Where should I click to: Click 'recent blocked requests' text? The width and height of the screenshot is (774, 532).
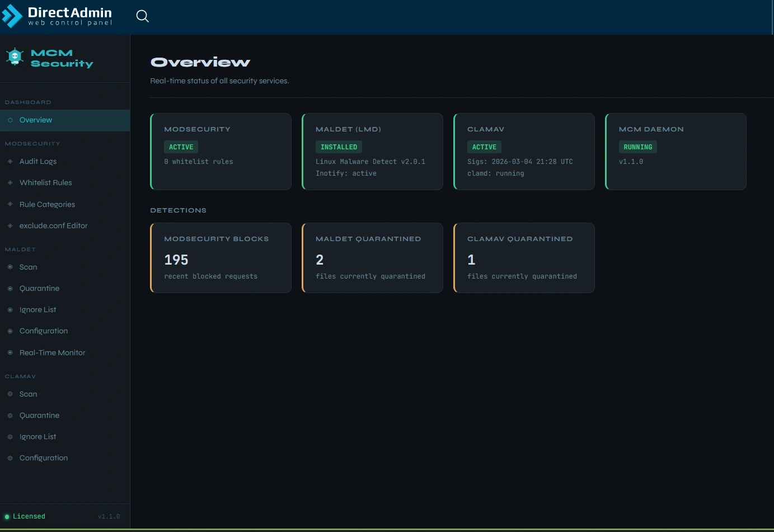(x=211, y=276)
